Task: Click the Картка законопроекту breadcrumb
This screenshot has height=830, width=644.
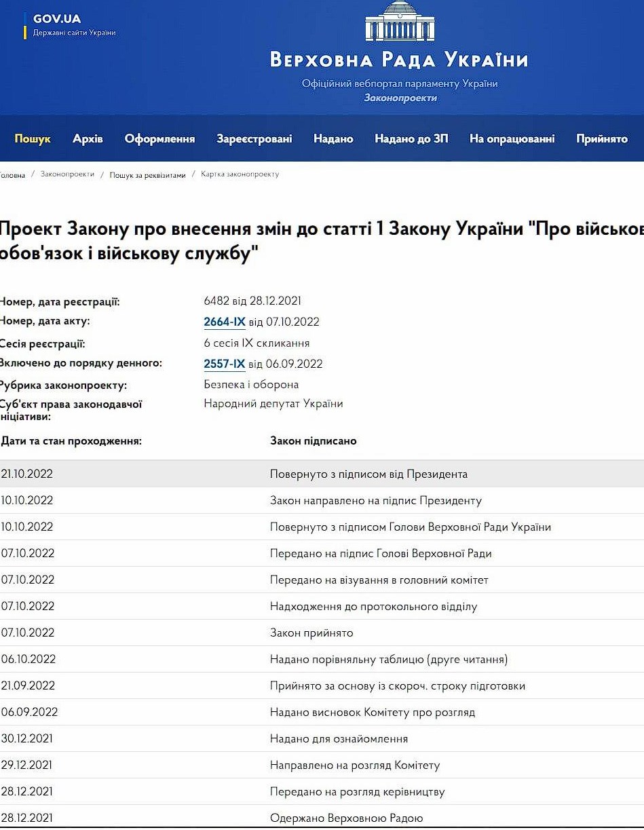Action: (x=240, y=174)
